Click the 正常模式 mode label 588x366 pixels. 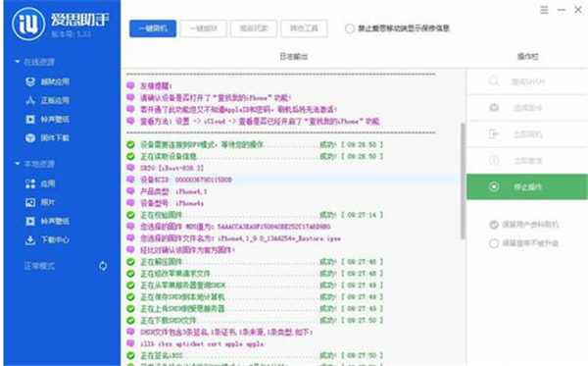point(39,266)
